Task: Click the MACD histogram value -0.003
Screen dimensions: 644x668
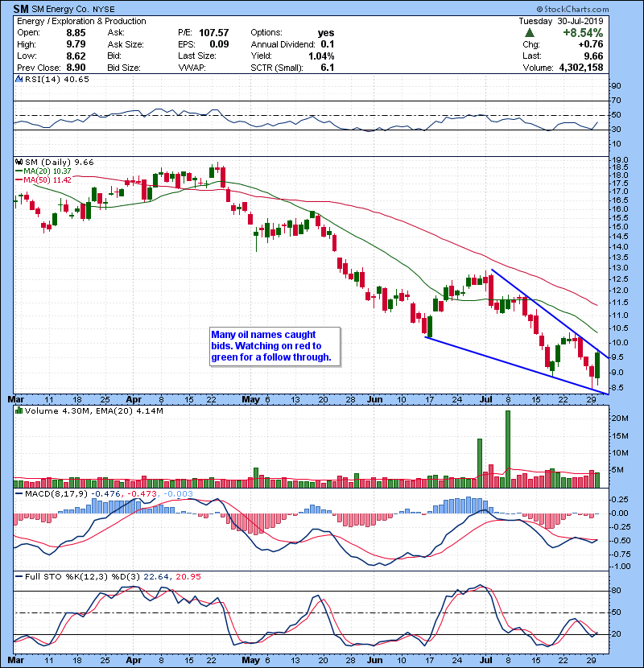Action: click(178, 494)
